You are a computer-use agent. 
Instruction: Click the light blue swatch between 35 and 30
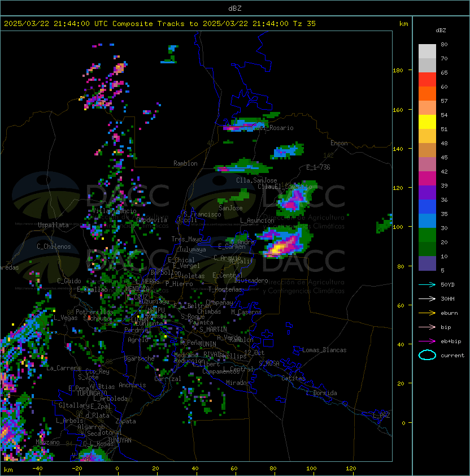427,220
